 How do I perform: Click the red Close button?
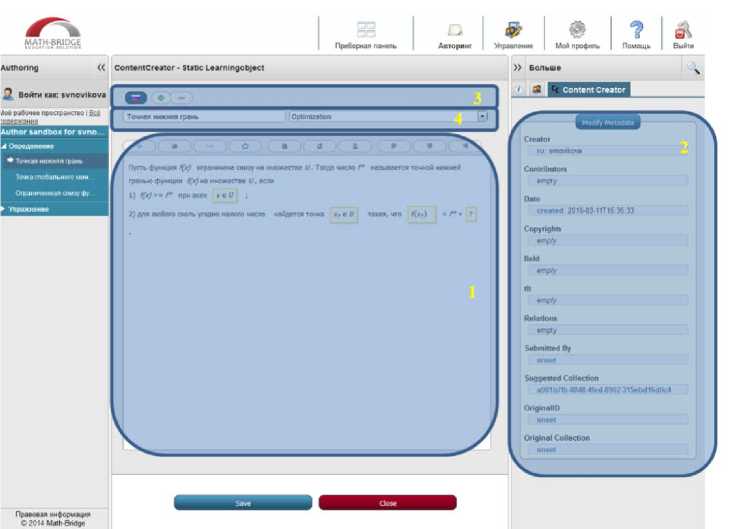pyautogui.click(x=388, y=503)
